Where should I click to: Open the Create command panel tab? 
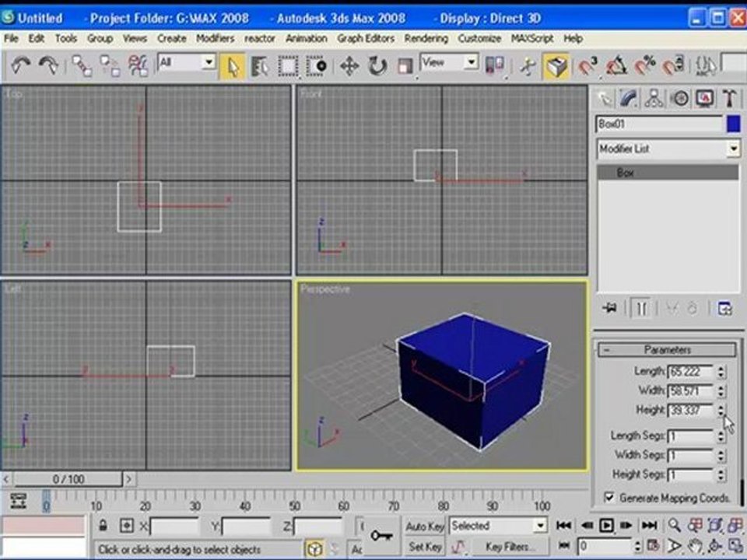[x=605, y=99]
